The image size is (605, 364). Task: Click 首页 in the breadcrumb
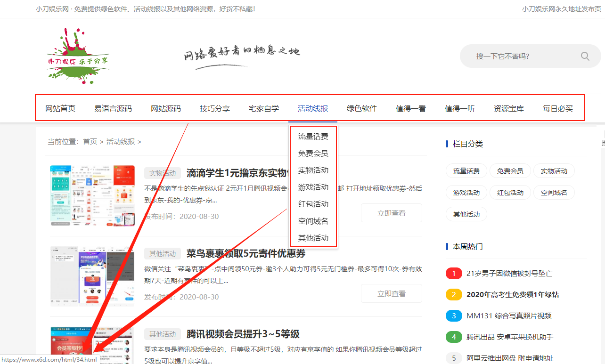(90, 142)
